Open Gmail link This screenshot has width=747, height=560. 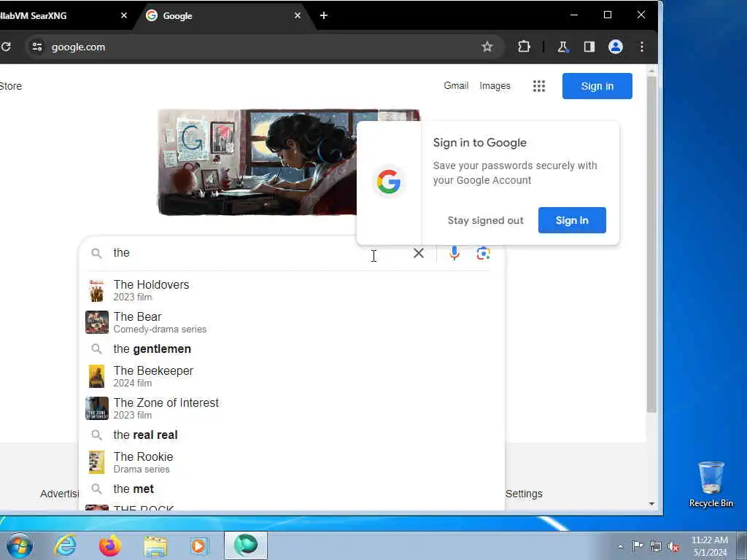point(456,86)
